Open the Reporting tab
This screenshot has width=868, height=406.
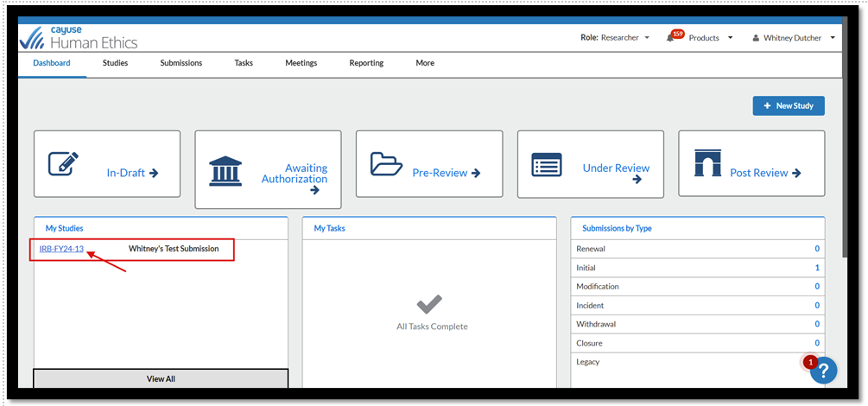click(366, 63)
